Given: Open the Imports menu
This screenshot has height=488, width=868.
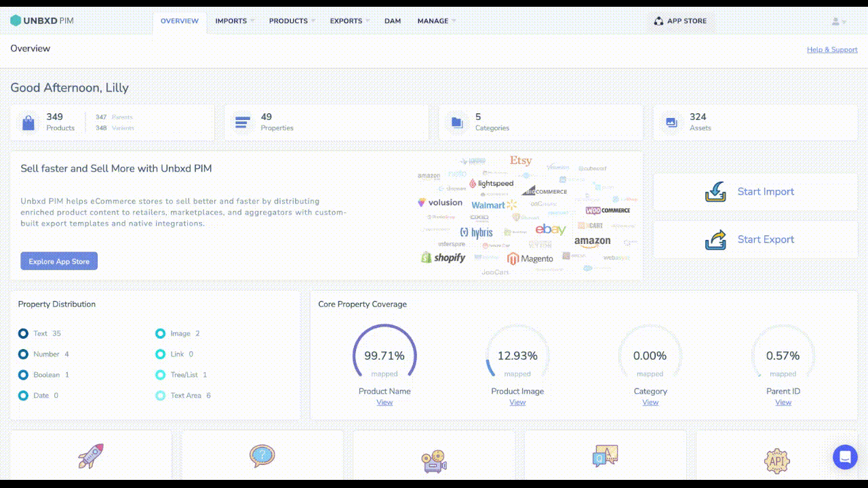Looking at the screenshot, I should (x=231, y=21).
